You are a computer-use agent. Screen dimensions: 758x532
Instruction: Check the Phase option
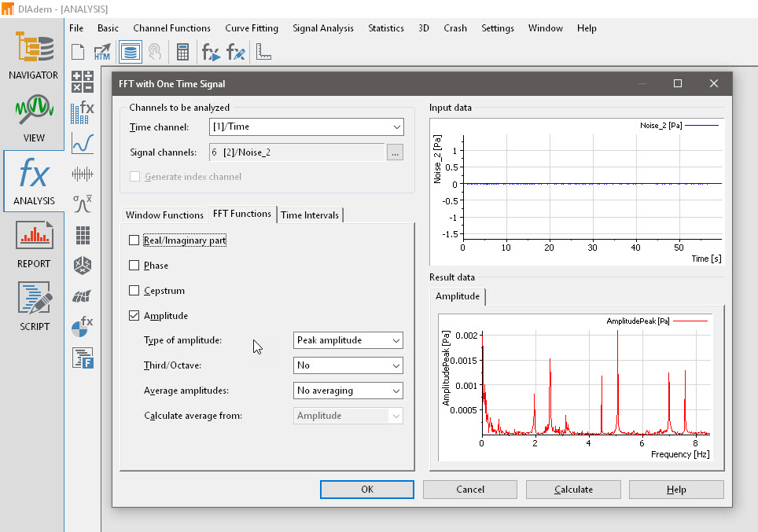(134, 266)
